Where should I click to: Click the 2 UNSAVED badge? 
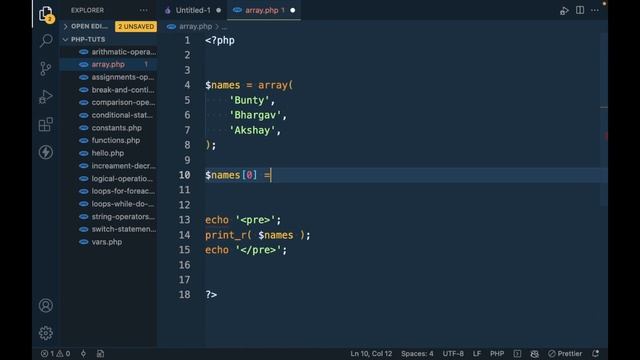136,27
